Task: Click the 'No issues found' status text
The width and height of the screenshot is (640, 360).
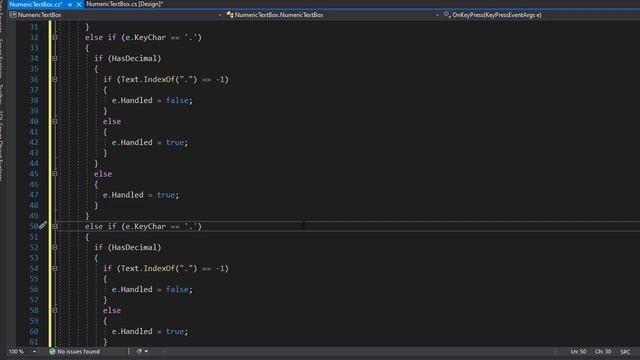Action: [x=78, y=351]
